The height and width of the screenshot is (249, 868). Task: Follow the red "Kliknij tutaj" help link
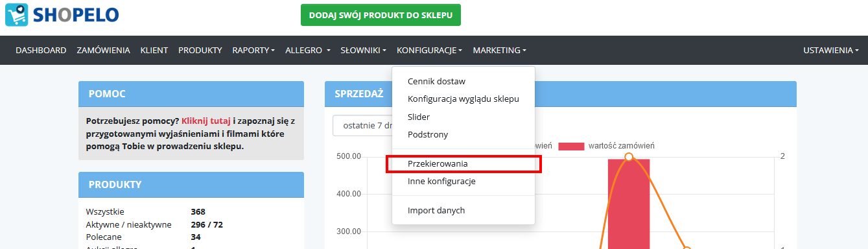coord(206,121)
